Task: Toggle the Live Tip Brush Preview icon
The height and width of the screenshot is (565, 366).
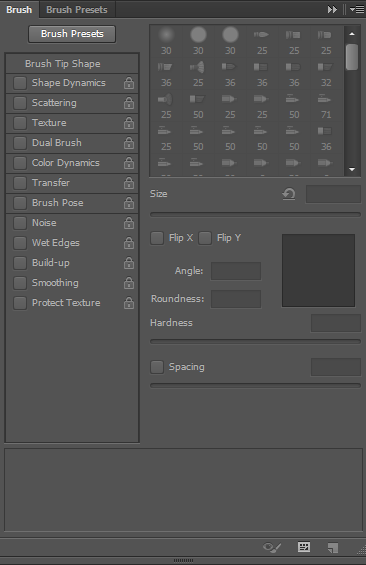Action: [x=272, y=548]
